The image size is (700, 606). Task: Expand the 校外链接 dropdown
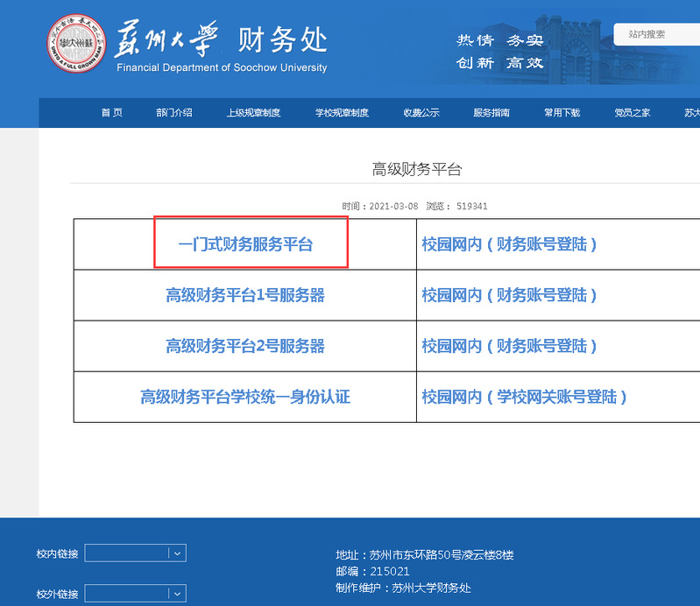point(135,594)
